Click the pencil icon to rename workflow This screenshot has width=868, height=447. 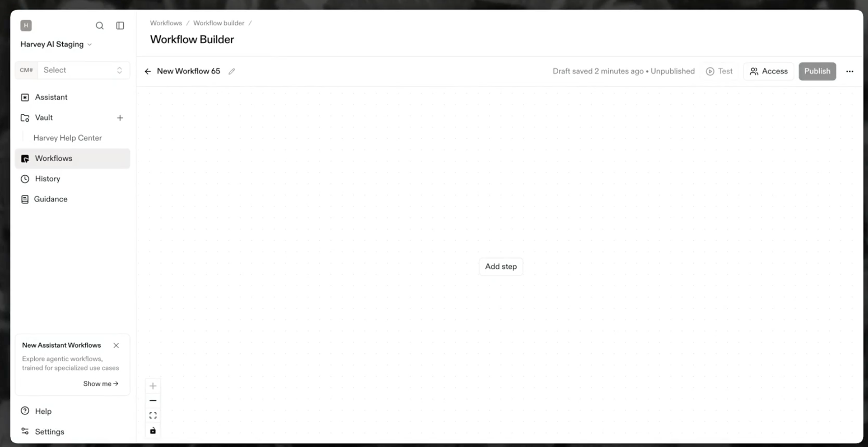tap(232, 72)
